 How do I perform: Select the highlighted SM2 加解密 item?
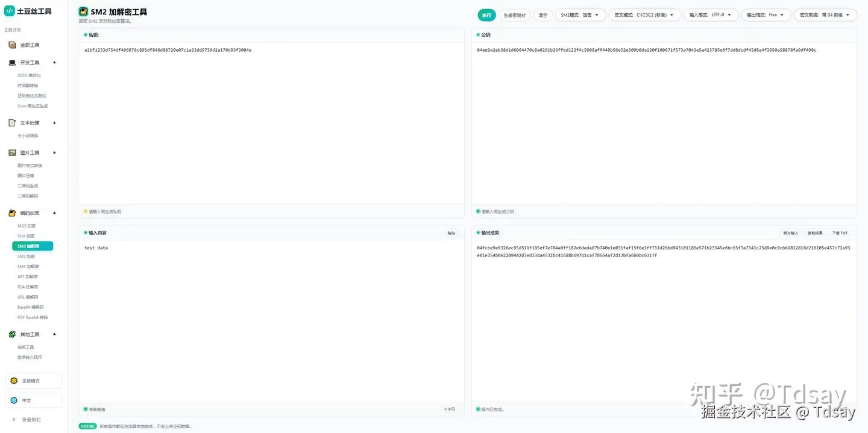(33, 246)
